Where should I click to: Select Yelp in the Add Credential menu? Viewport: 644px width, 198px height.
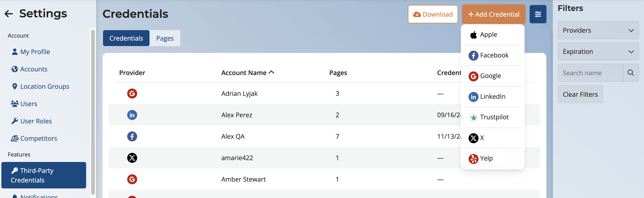pos(486,159)
